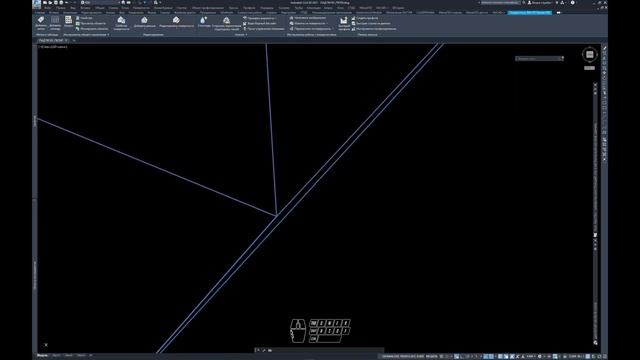This screenshot has width=640, height=360.
Task: Toggle the ribbon minimize button after tabs
Action: click(x=558, y=13)
